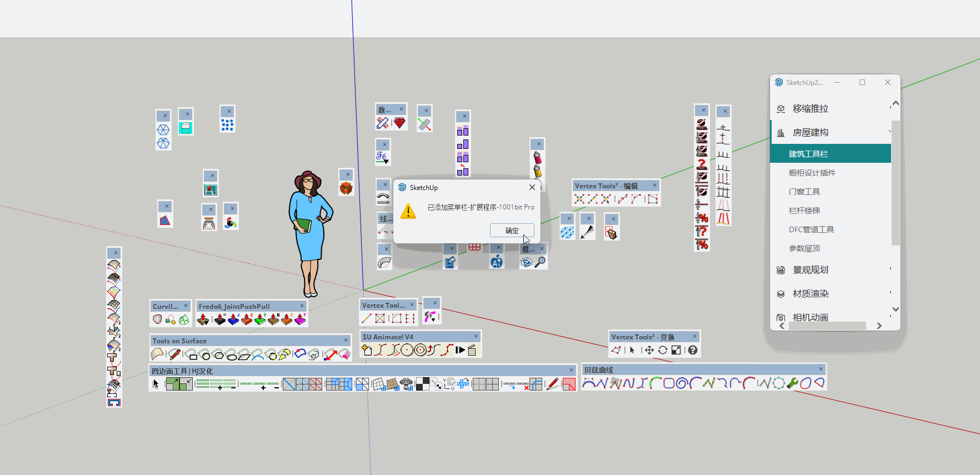Click the move tool in Vertex Tools 变换
Image resolution: width=980 pixels, height=475 pixels.
(x=649, y=350)
